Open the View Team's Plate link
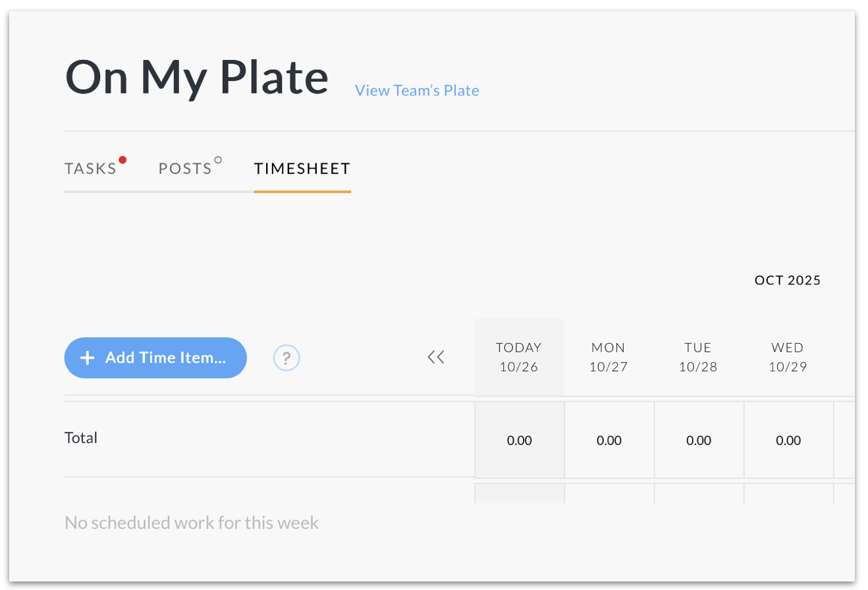 (417, 90)
